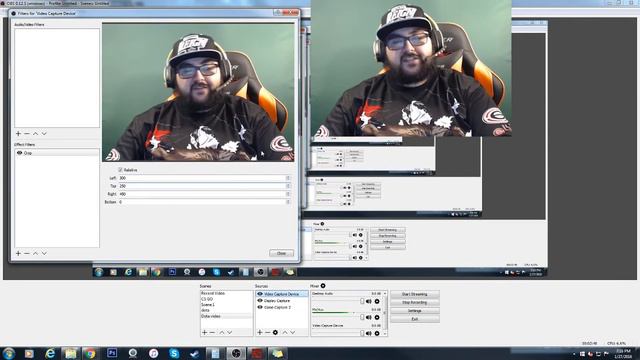Move the effect filter down with its arrow
640x360 pixels.
click(x=44, y=253)
